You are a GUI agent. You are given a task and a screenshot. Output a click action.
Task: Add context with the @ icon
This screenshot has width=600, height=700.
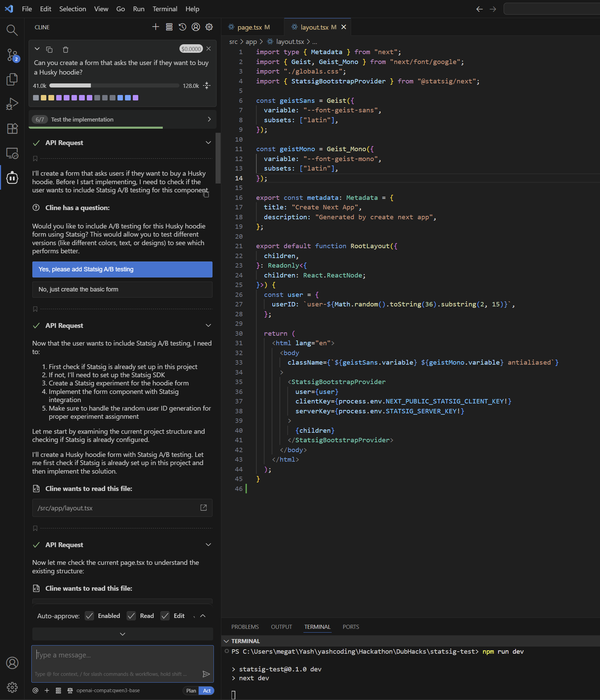click(x=35, y=690)
